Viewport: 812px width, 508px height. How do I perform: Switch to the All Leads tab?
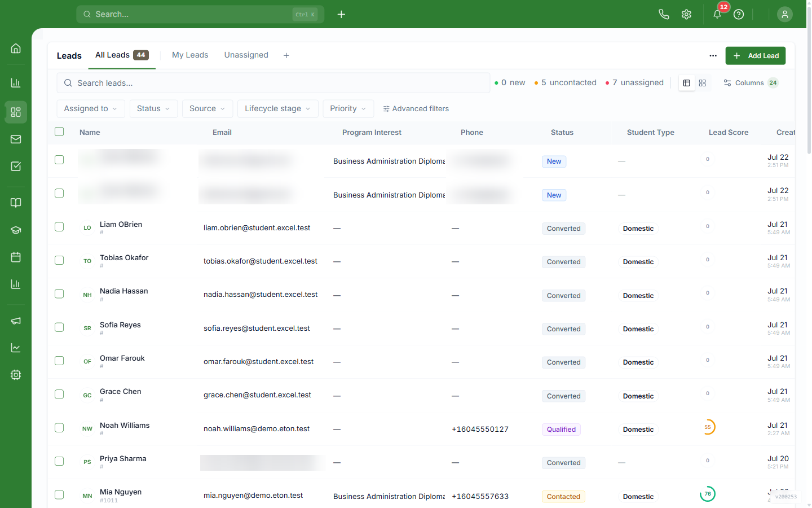(122, 55)
